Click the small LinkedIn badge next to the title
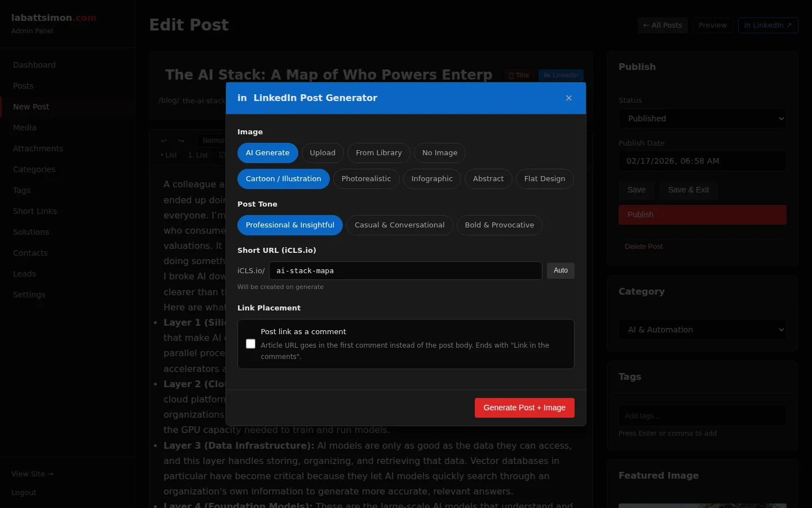812x508 pixels. point(561,75)
